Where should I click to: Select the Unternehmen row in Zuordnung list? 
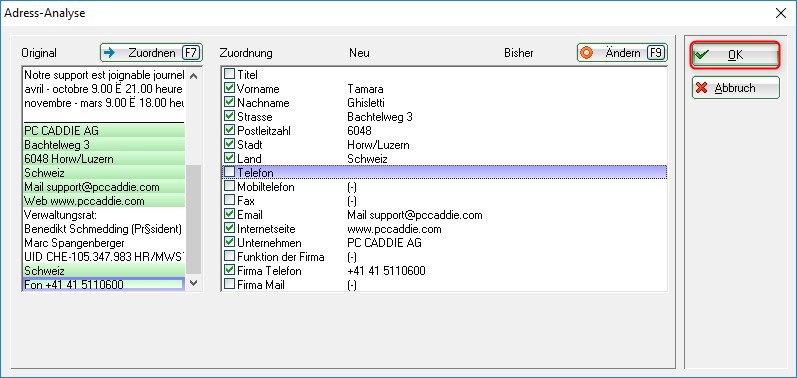click(x=444, y=243)
